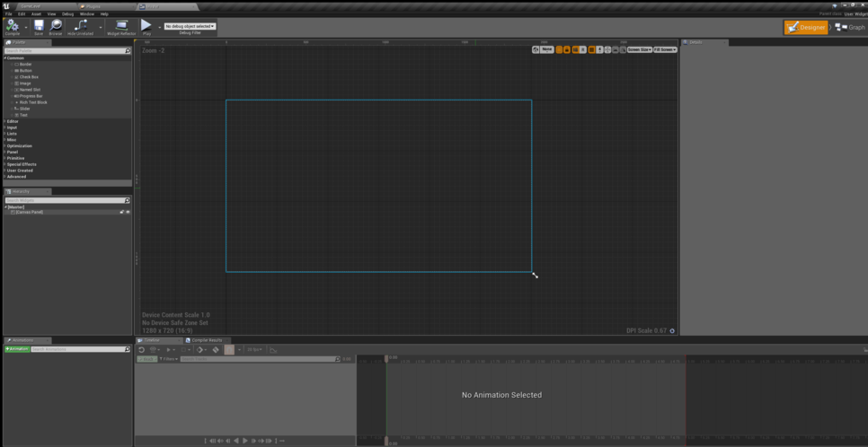The height and width of the screenshot is (447, 868).
Task: Open the Hide Unrelated options arrow
Action: pyautogui.click(x=101, y=27)
